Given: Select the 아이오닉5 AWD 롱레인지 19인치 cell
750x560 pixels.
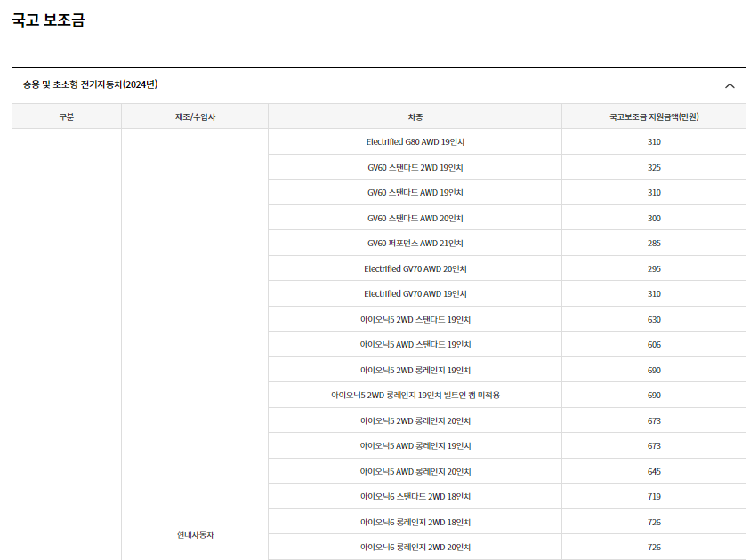Looking at the screenshot, I should (x=415, y=446).
